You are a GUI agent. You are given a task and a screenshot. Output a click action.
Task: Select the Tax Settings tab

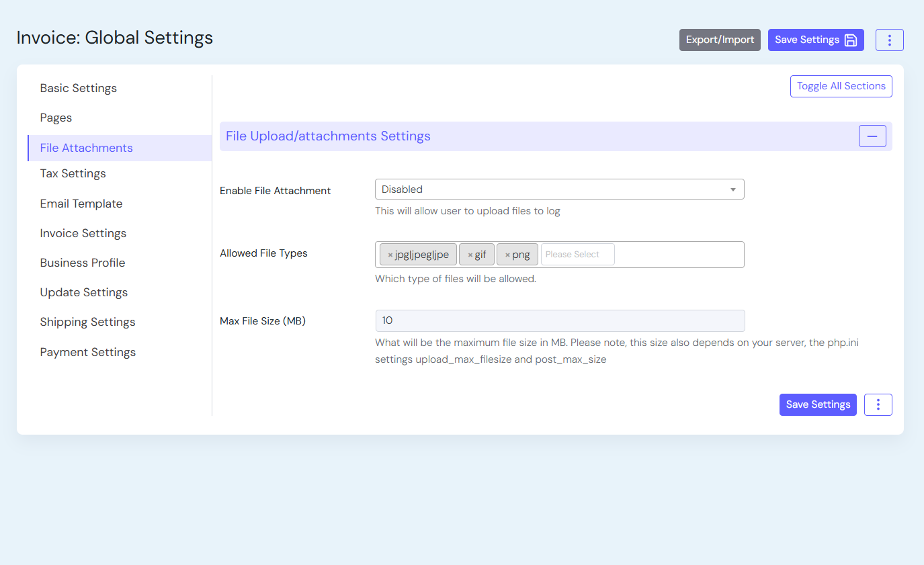click(x=73, y=173)
